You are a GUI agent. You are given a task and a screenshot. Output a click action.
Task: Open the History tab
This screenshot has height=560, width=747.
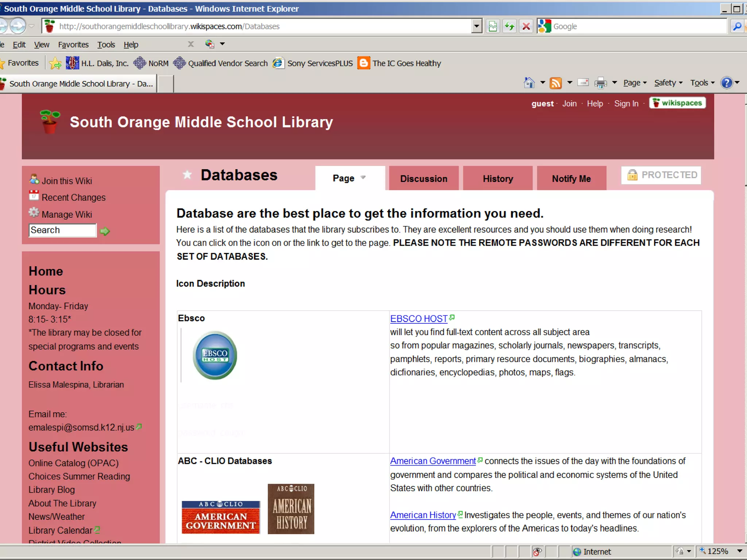tap(498, 179)
